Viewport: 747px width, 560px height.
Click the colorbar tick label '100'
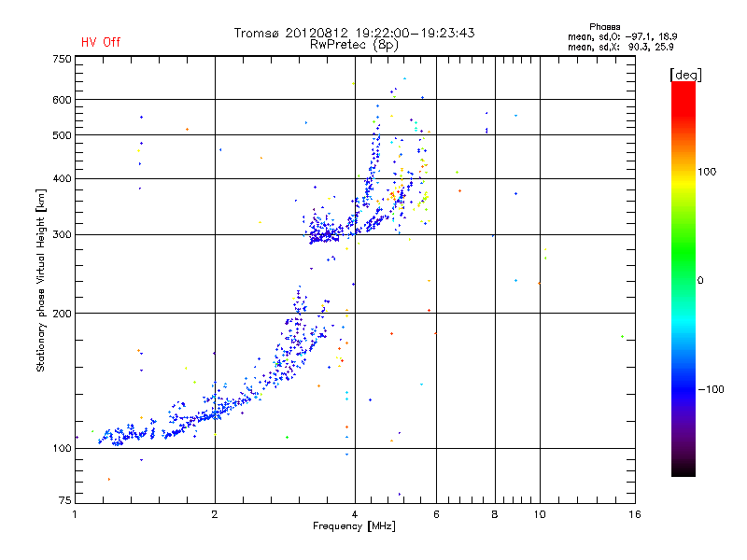(x=707, y=172)
